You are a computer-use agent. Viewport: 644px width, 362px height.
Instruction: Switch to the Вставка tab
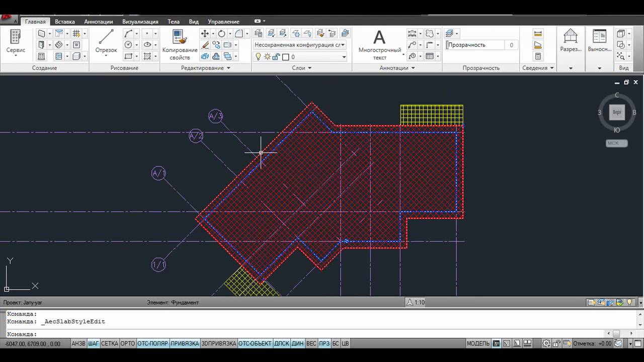65,22
